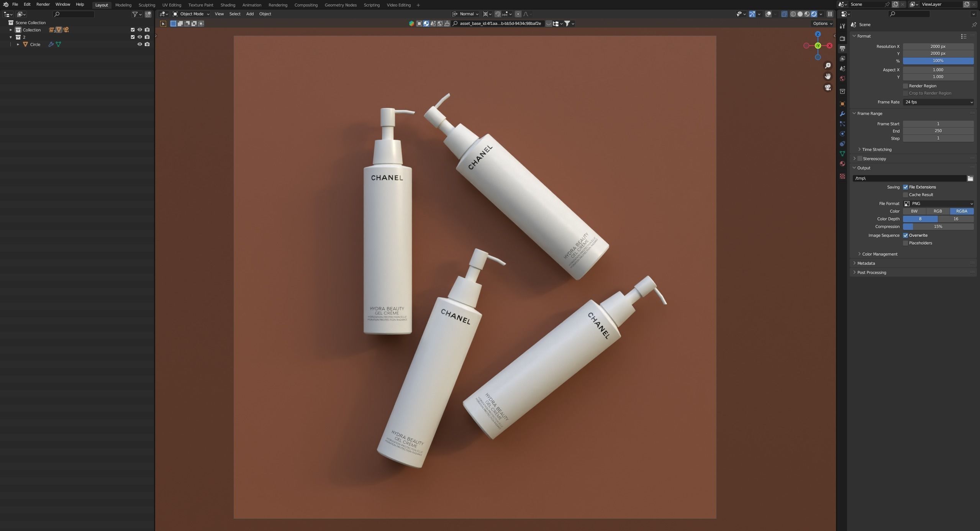The height and width of the screenshot is (531, 980).
Task: Switch to the Shading workspace tab
Action: pyautogui.click(x=228, y=5)
